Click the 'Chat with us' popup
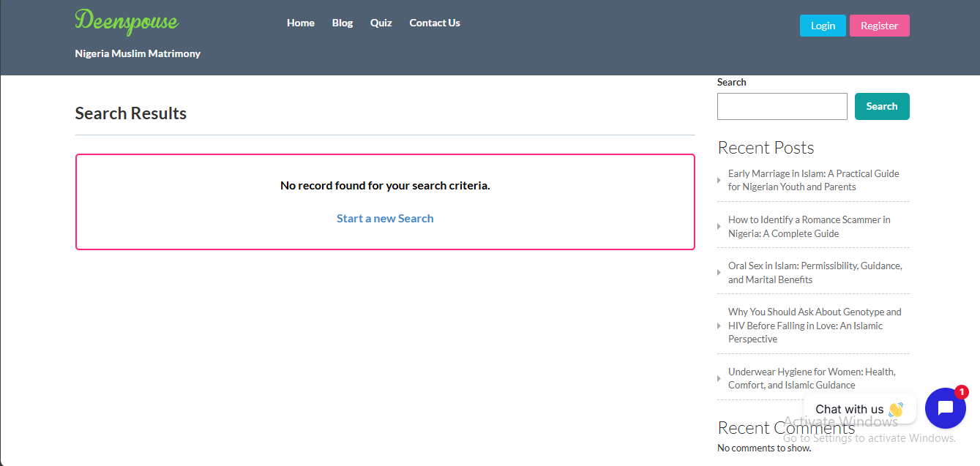The width and height of the screenshot is (980, 466). tap(859, 409)
